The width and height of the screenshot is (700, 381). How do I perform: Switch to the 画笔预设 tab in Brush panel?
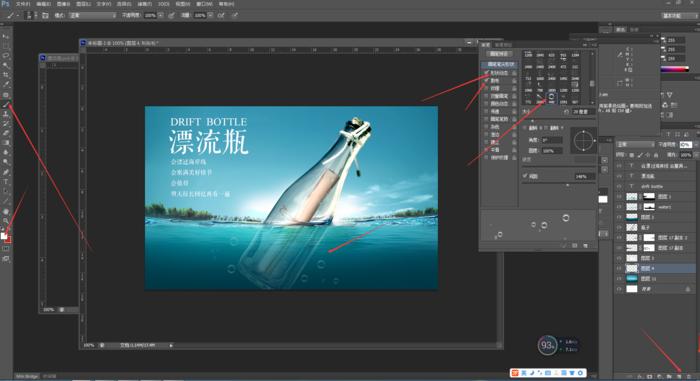(503, 45)
